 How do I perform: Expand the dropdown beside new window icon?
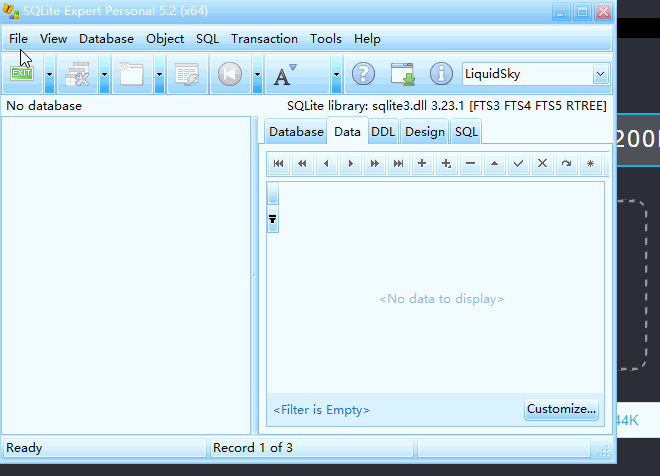click(x=159, y=74)
